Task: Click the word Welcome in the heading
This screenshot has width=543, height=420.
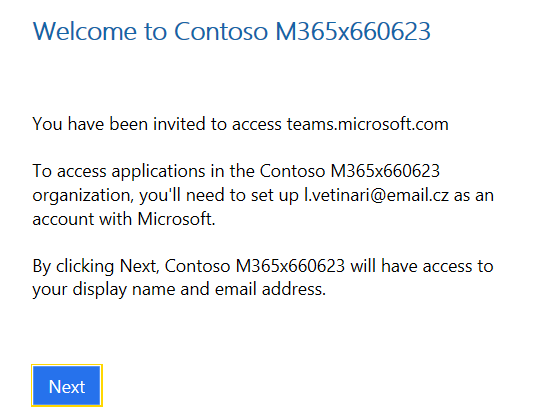Action: coord(85,32)
